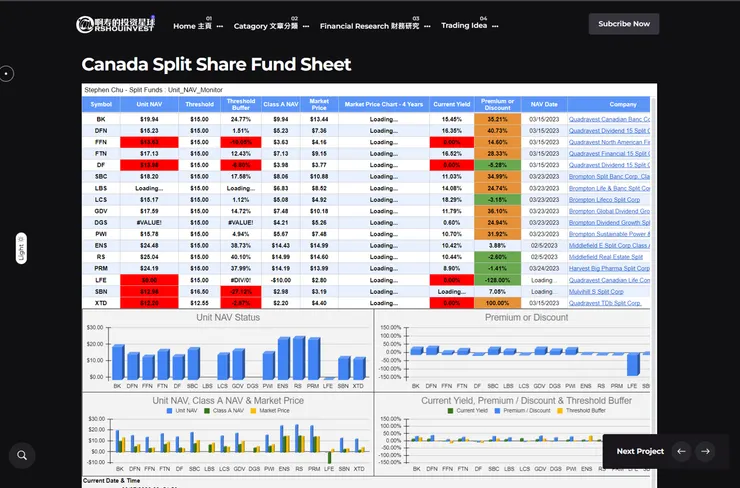Click the green Current Yield legend swatch

point(450,411)
